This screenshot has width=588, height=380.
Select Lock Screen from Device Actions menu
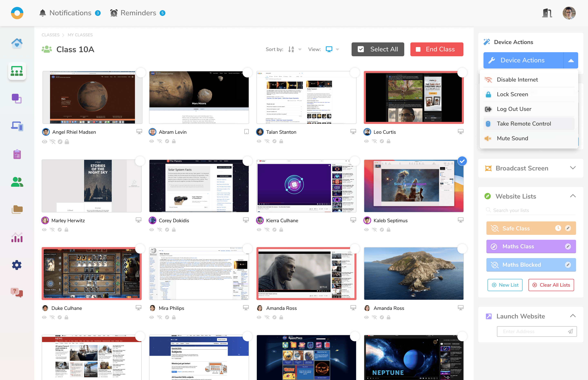[512, 94]
